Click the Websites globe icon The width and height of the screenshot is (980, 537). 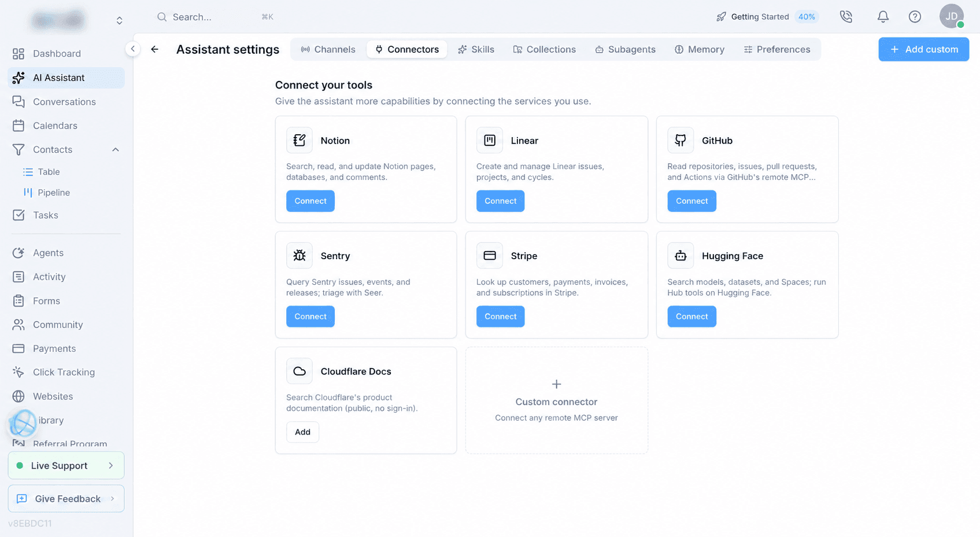point(19,396)
